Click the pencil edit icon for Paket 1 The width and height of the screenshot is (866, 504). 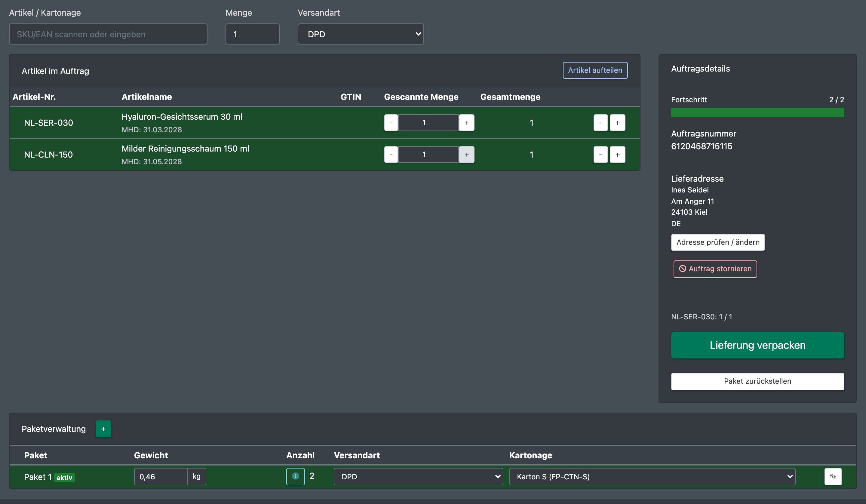coord(833,476)
